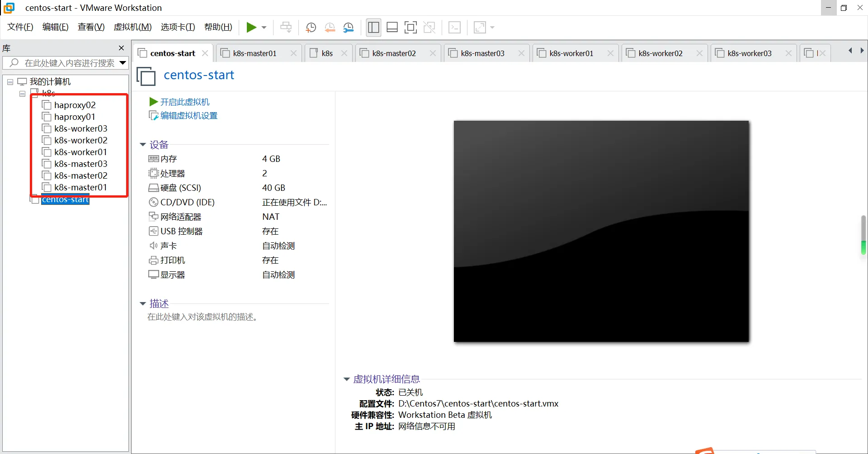
Task: Select k8s-master01 in the library tree
Action: [80, 187]
